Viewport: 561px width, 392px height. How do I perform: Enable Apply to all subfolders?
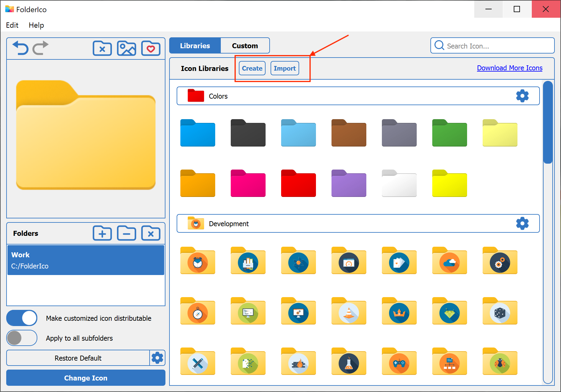22,338
